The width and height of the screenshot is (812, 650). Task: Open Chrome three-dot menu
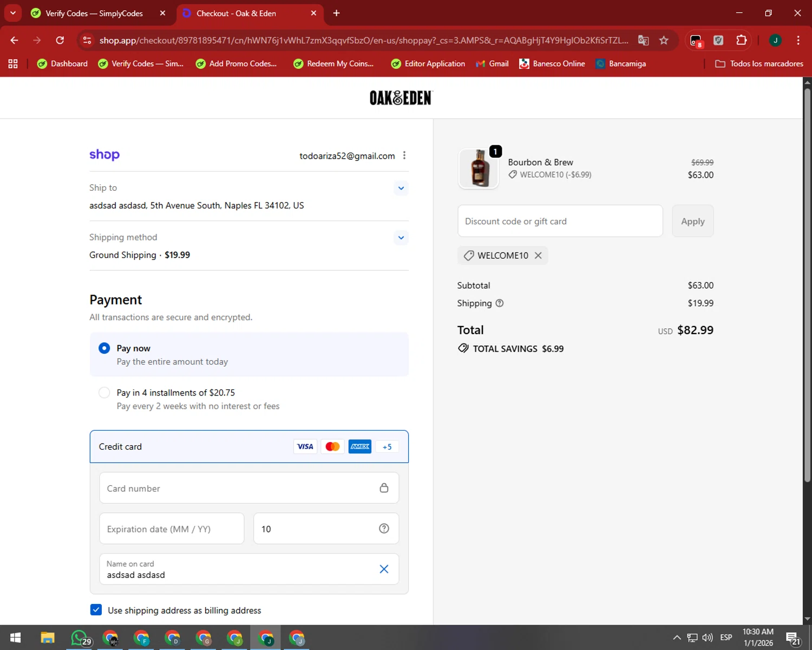798,40
